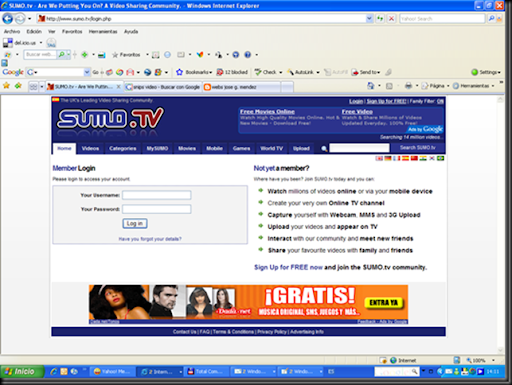Screen dimensions: 512x385
Task: Click the Search SUMO.tv button
Action: 418,148
